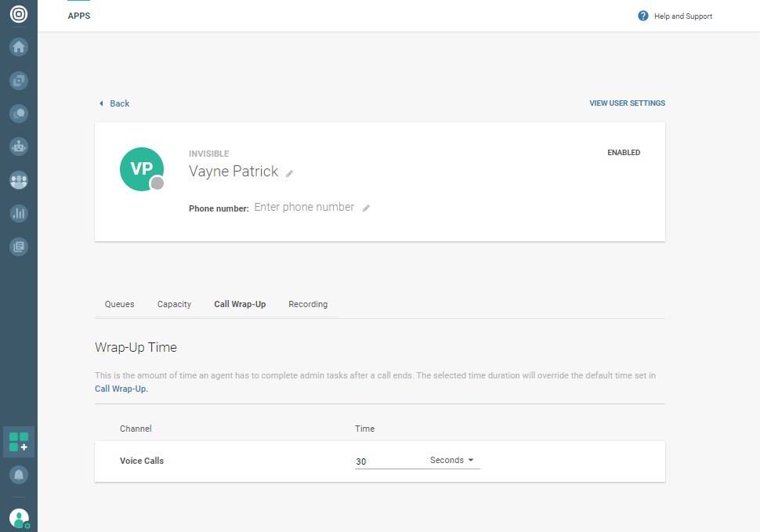Expand the Seconds time unit dropdown
Viewport: 760px width, 532px height.
tap(454, 461)
